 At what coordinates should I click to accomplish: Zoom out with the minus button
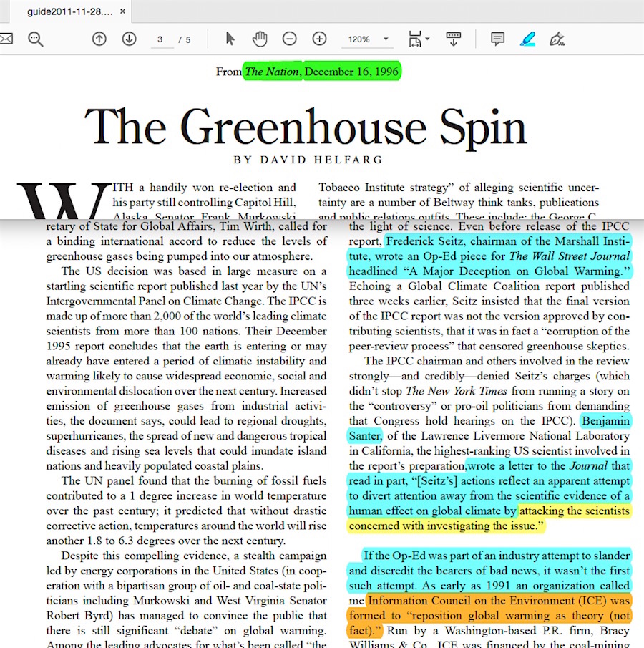tap(289, 39)
